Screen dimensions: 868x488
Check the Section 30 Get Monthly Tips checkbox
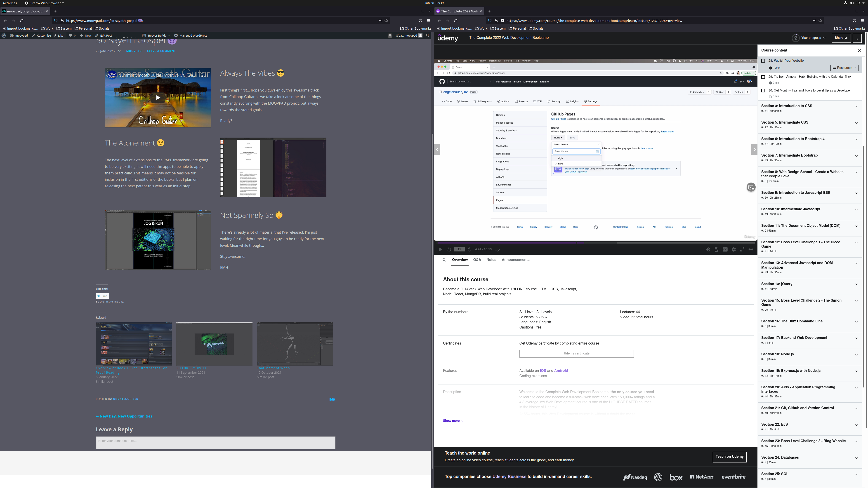[763, 90]
